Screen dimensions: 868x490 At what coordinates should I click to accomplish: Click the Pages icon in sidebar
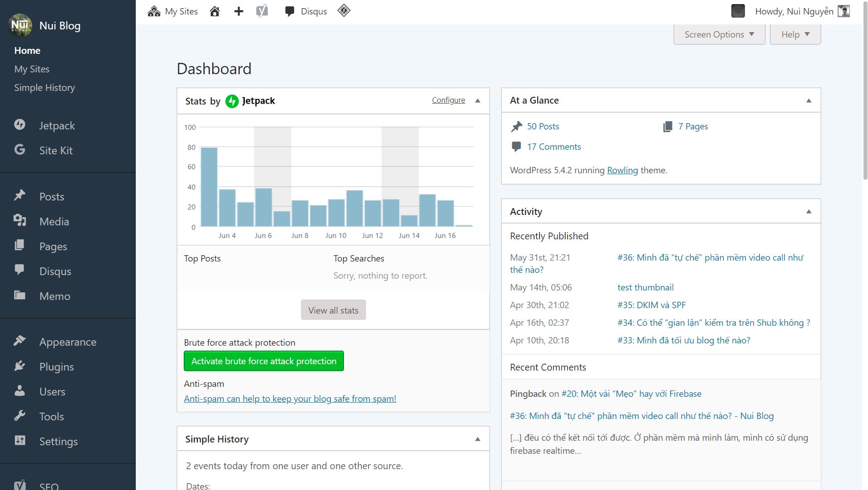tap(19, 245)
